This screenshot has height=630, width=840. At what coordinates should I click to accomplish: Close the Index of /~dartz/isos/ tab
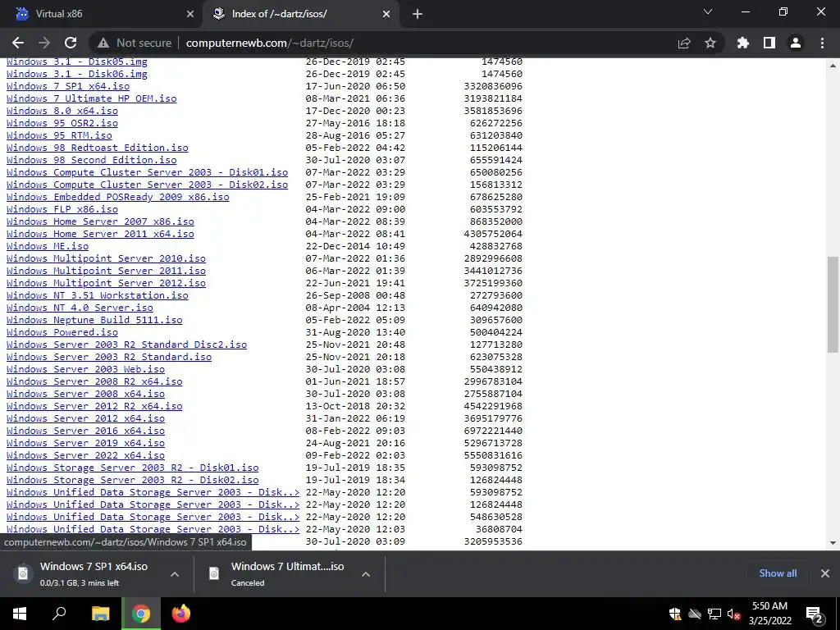[x=386, y=14]
